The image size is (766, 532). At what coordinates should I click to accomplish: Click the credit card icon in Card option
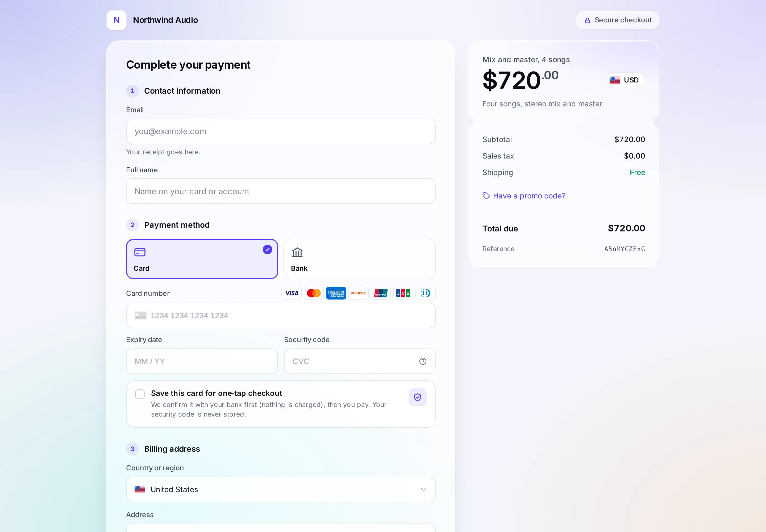click(x=140, y=252)
